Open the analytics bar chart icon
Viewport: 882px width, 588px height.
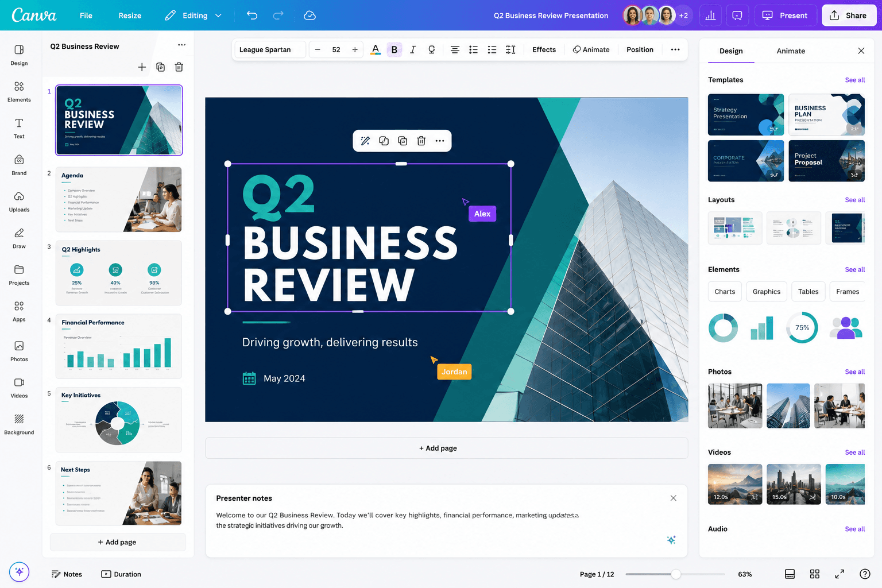tap(710, 16)
